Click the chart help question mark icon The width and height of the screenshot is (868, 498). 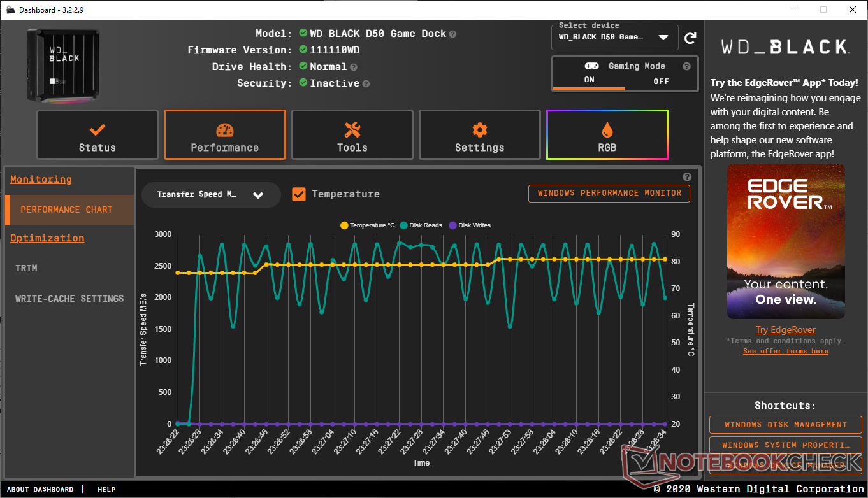(687, 177)
